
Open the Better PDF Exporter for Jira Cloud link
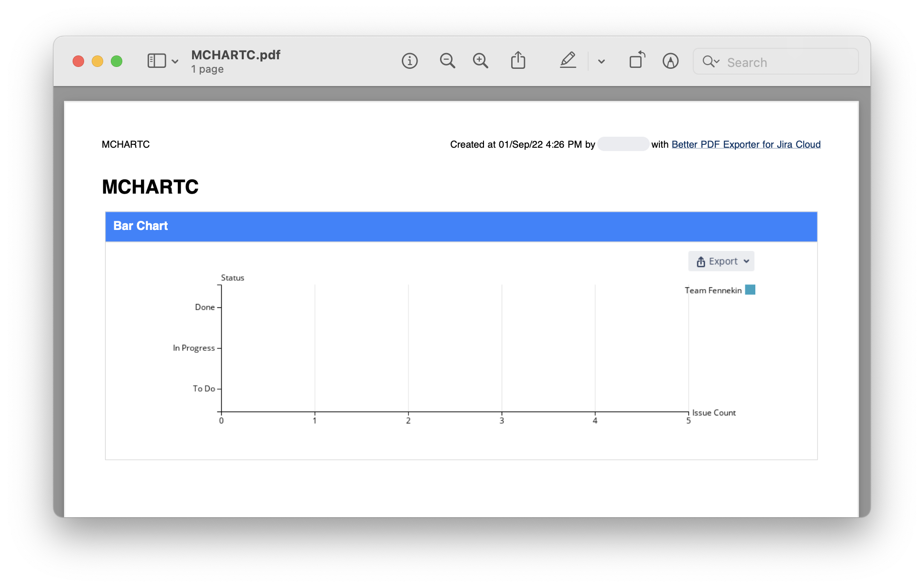pos(746,144)
